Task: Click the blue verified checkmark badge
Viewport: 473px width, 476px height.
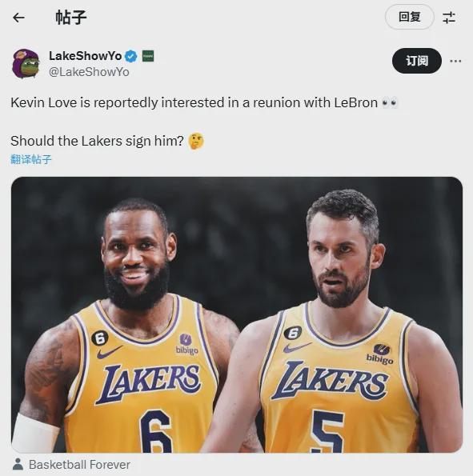Action: click(x=131, y=56)
